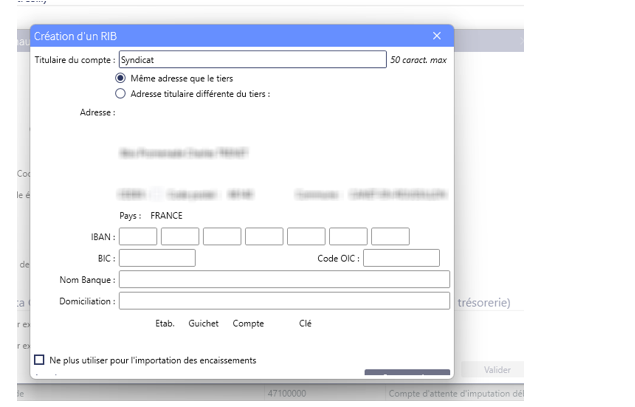
Task: Click the first IBAN segment box
Action: (x=138, y=237)
